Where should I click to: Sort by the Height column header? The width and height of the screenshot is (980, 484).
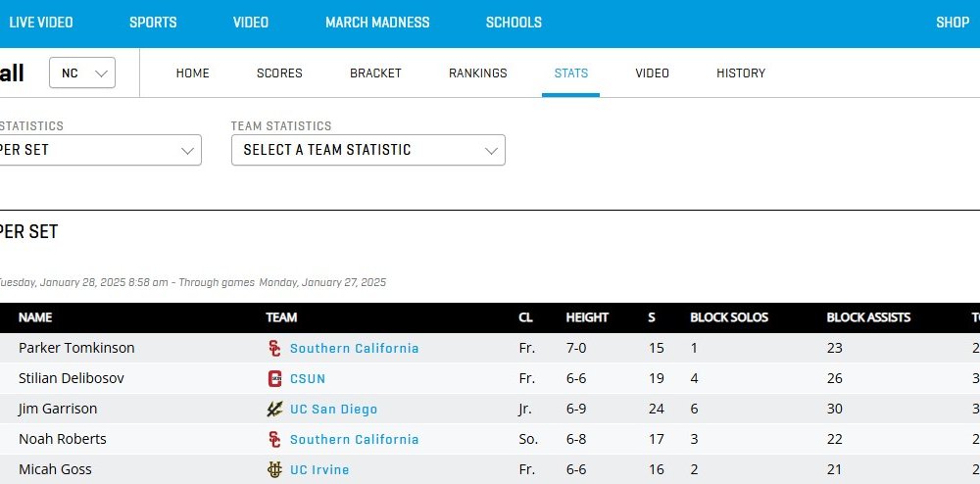[x=587, y=317]
